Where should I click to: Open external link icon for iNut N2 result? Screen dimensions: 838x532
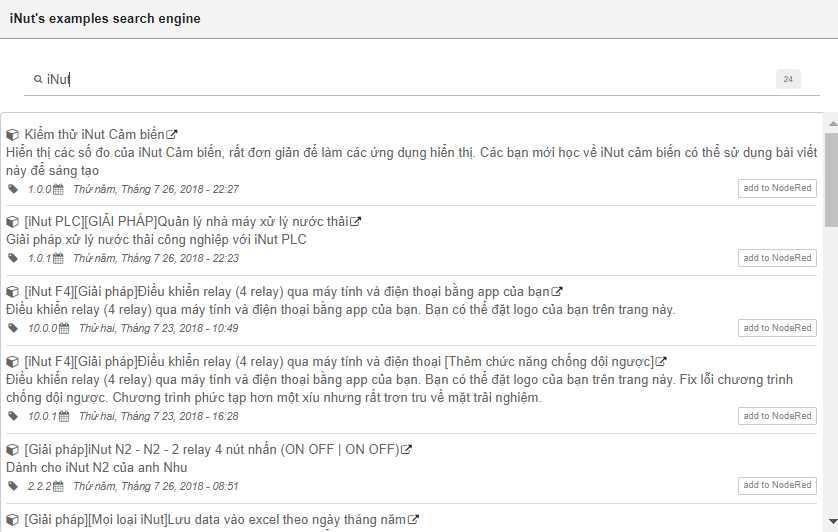[406, 450]
